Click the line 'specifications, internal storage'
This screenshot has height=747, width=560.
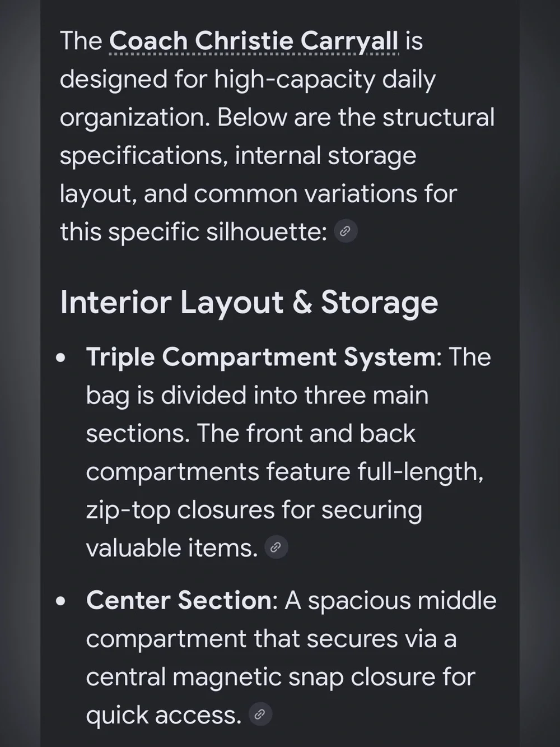[x=238, y=156]
